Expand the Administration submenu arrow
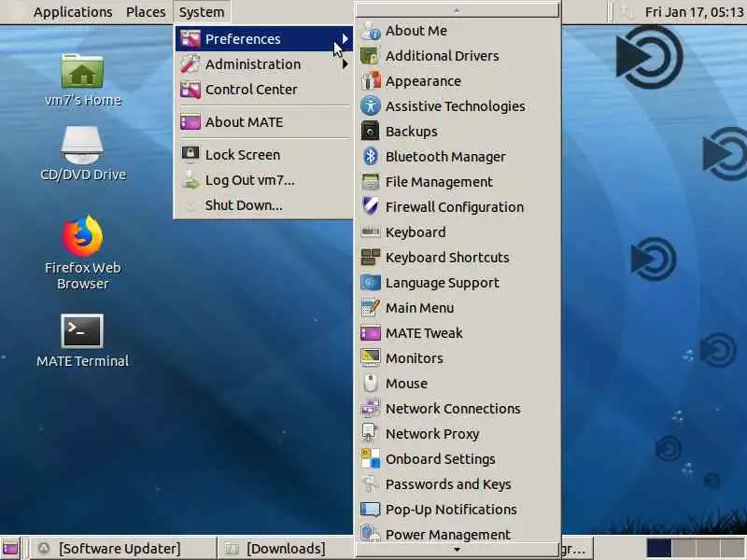747x560 pixels. coord(345,63)
